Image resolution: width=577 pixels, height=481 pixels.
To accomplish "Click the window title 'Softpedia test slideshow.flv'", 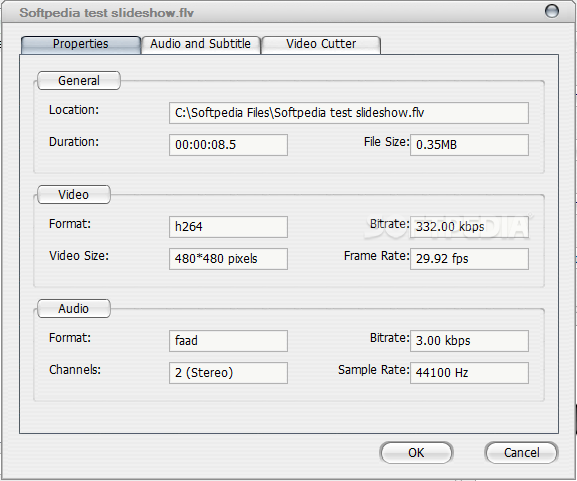I will tap(106, 13).
